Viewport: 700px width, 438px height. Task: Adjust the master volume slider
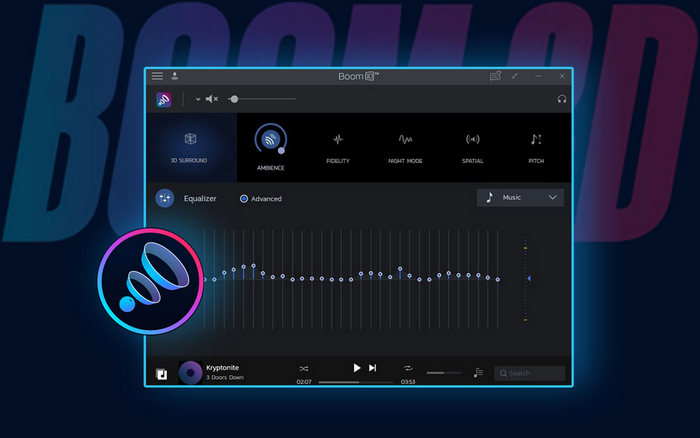tap(262, 99)
